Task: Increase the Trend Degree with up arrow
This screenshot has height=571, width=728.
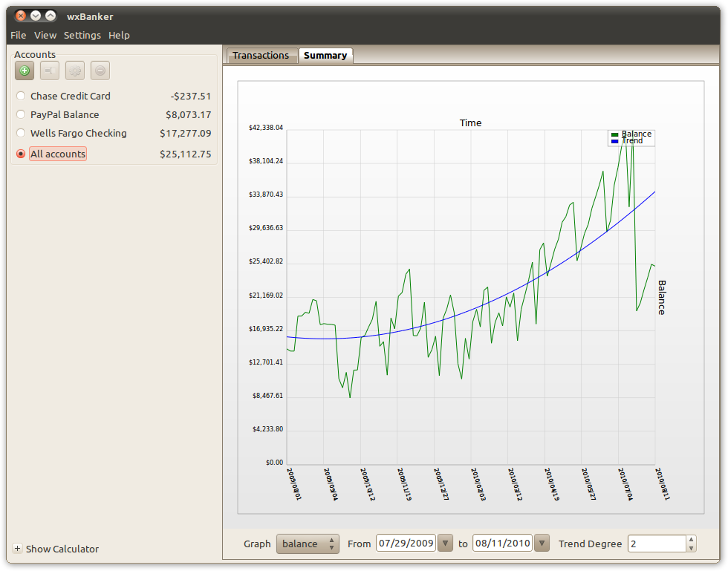Action: (691, 540)
